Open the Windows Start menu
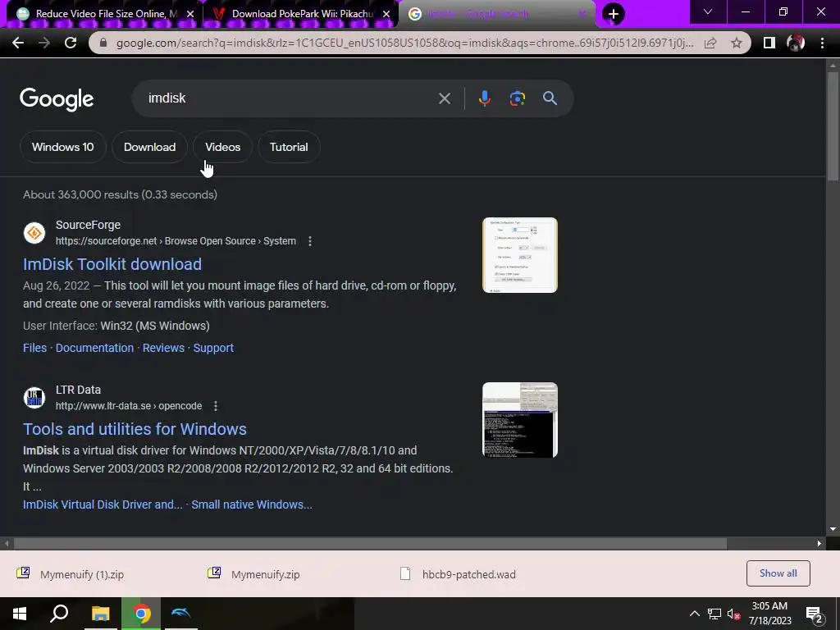 click(x=20, y=614)
